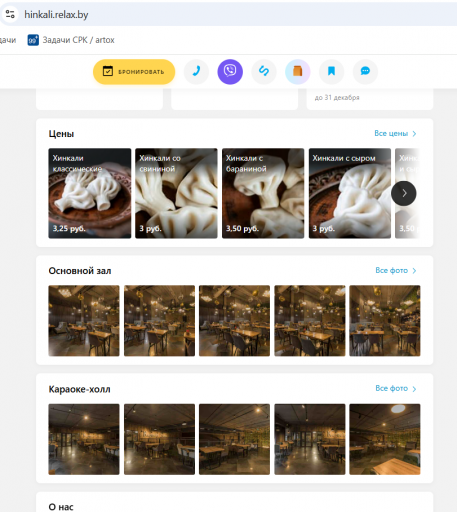Click the phone call icon
The width and height of the screenshot is (457, 512).
(196, 71)
